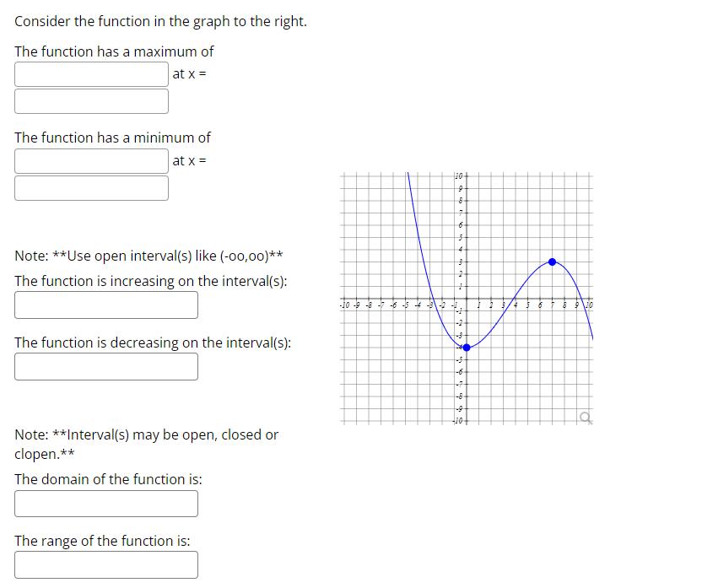Image resolution: width=702 pixels, height=588 pixels.
Task: Click the 'at x =' label near the minimum question
Action: (x=187, y=160)
